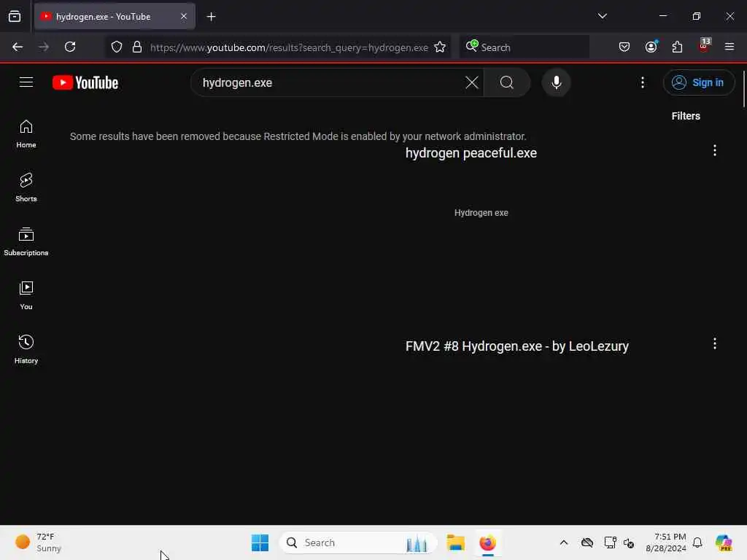Open the clock and date 7:51 PM
747x560 pixels.
point(665,542)
